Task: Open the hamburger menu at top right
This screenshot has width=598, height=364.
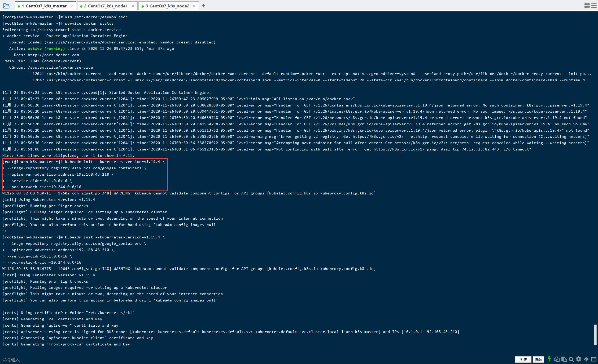Action: (594, 6)
